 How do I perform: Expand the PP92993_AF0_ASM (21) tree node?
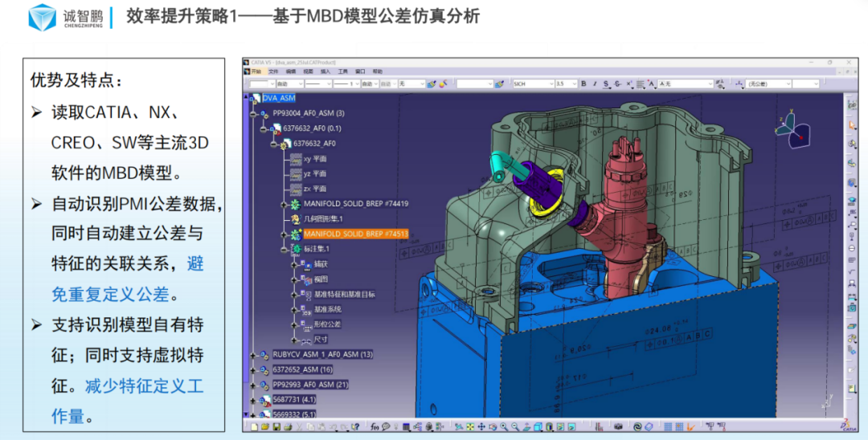click(x=253, y=385)
